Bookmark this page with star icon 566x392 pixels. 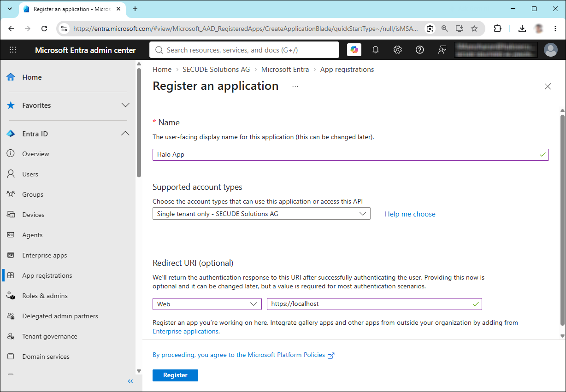[474, 29]
